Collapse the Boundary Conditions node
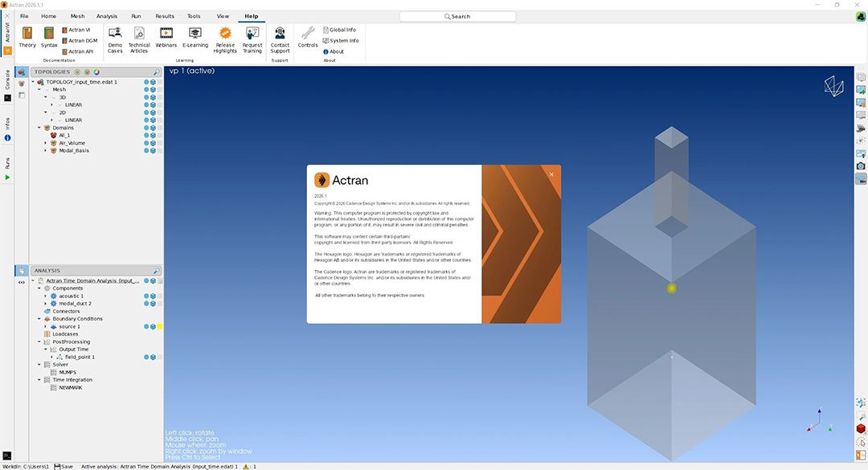The width and height of the screenshot is (868, 470). coord(39,319)
